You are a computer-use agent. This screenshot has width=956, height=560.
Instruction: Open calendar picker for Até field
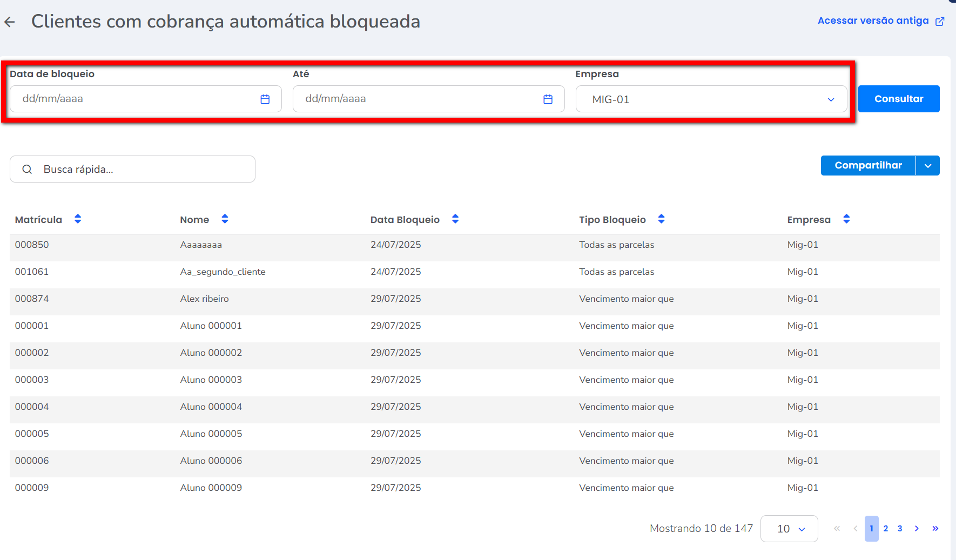click(548, 99)
